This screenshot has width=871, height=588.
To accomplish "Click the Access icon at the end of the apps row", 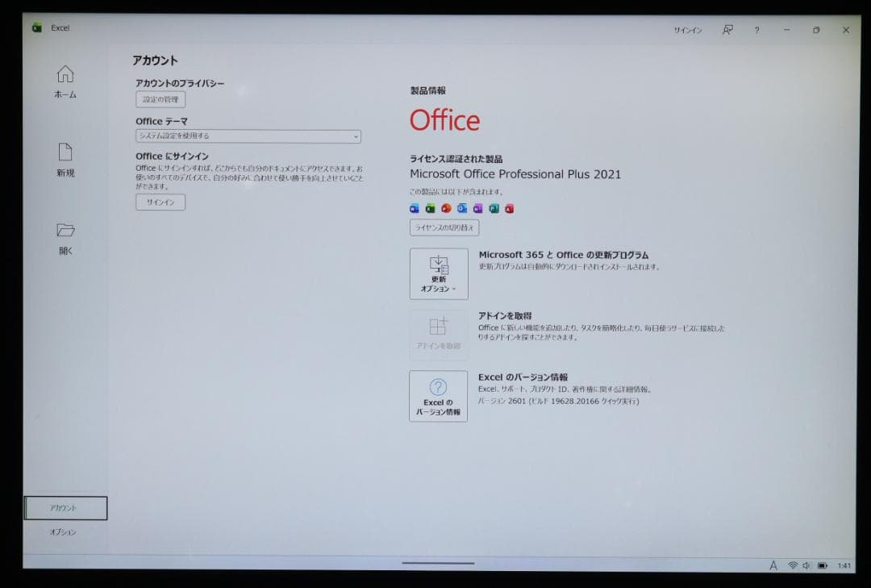I will coord(509,208).
